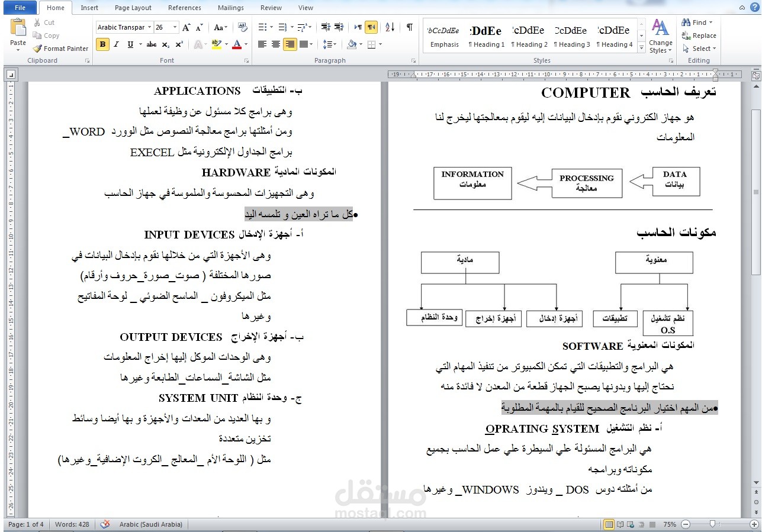Set Left-to-Right text direction

coord(358,27)
